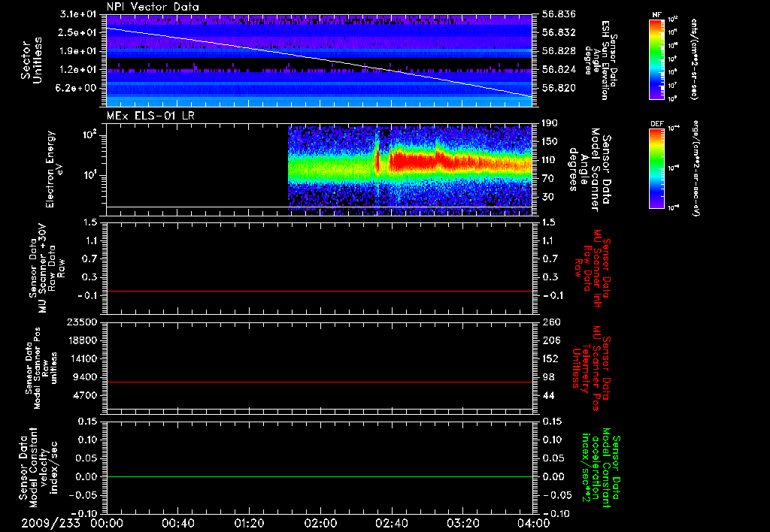Screen dimensions: 770x532
Task: Click the '23500' scanner position value
Action: point(82,322)
